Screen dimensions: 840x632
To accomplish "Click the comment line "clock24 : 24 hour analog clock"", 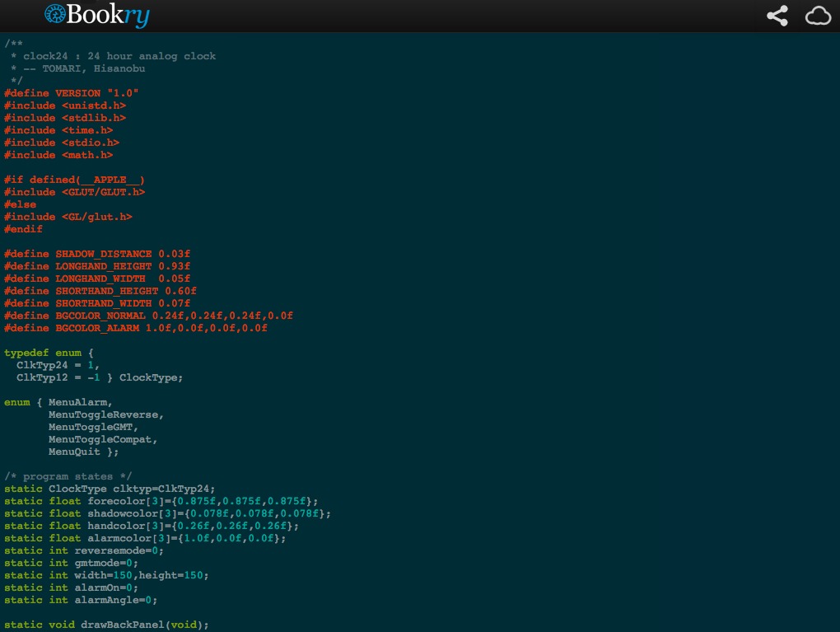I will pos(119,56).
